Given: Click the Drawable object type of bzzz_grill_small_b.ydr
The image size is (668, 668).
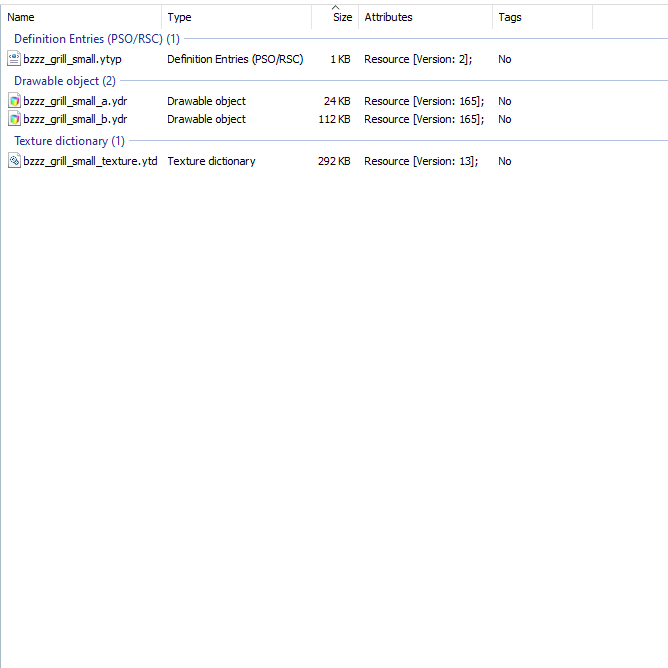Looking at the screenshot, I should (x=206, y=119).
